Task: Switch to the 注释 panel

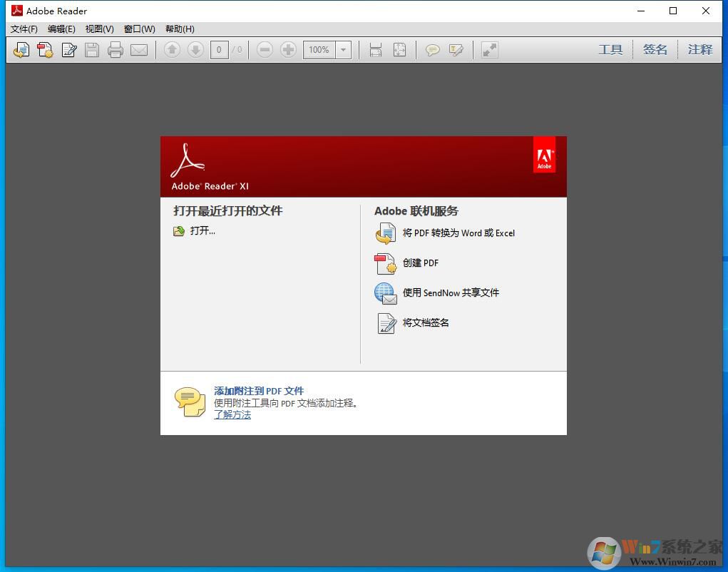Action: [x=699, y=49]
